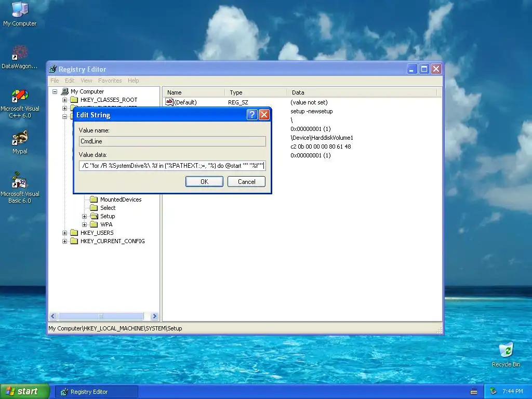Click the Value name CmdLine field
The height and width of the screenshot is (399, 532).
click(x=172, y=141)
